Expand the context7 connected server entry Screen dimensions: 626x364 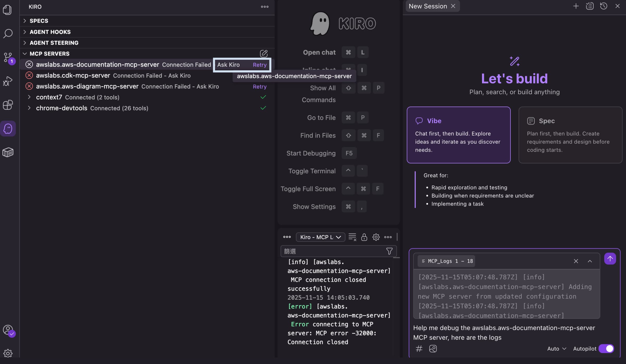click(x=29, y=97)
